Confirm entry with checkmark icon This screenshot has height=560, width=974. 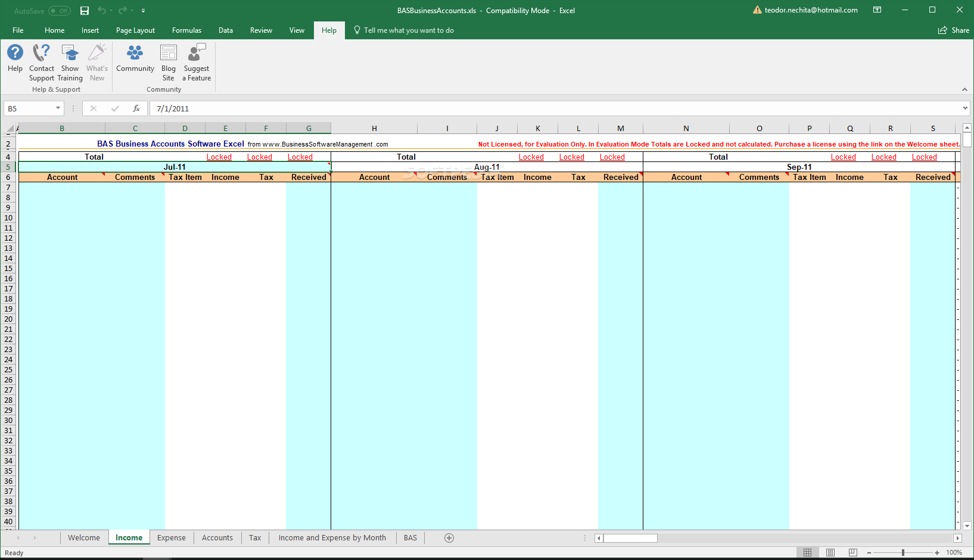[x=115, y=108]
